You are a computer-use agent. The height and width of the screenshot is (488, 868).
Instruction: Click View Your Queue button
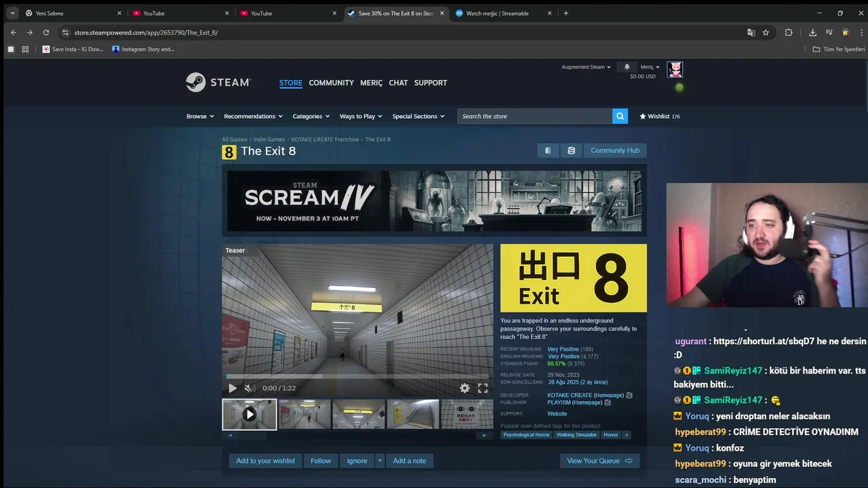pos(599,461)
